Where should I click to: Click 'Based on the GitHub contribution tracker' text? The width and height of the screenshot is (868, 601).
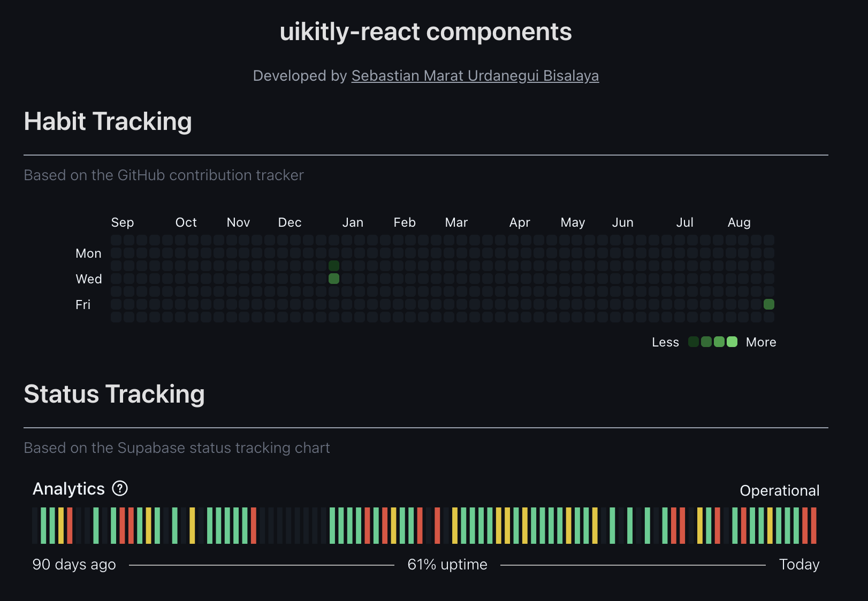164,175
